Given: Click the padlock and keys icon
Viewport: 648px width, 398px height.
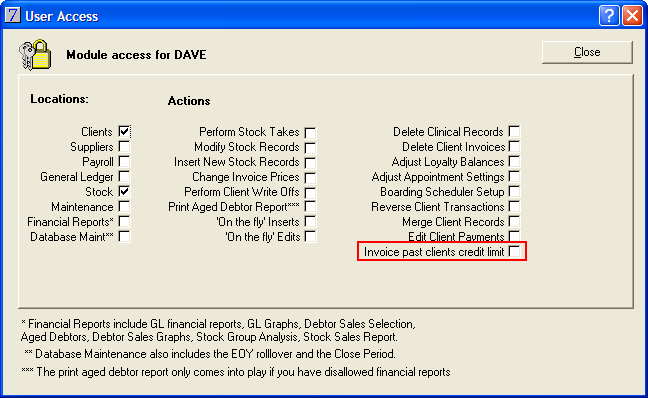Looking at the screenshot, I should click(x=35, y=55).
